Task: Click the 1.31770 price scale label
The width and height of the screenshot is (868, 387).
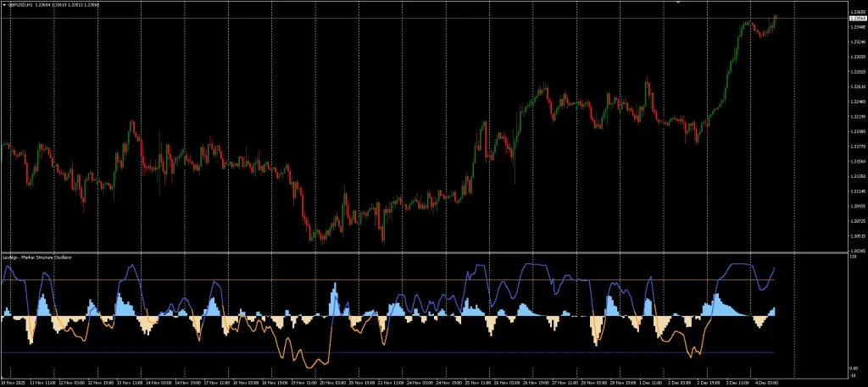Action: [x=858, y=147]
